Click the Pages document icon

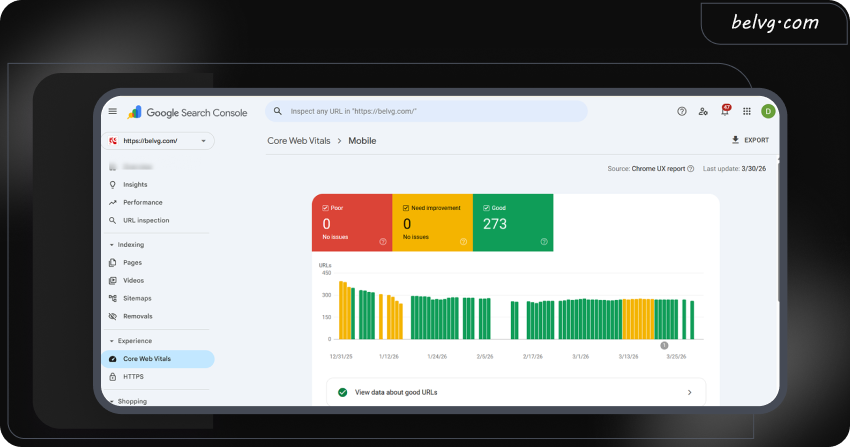(x=113, y=263)
